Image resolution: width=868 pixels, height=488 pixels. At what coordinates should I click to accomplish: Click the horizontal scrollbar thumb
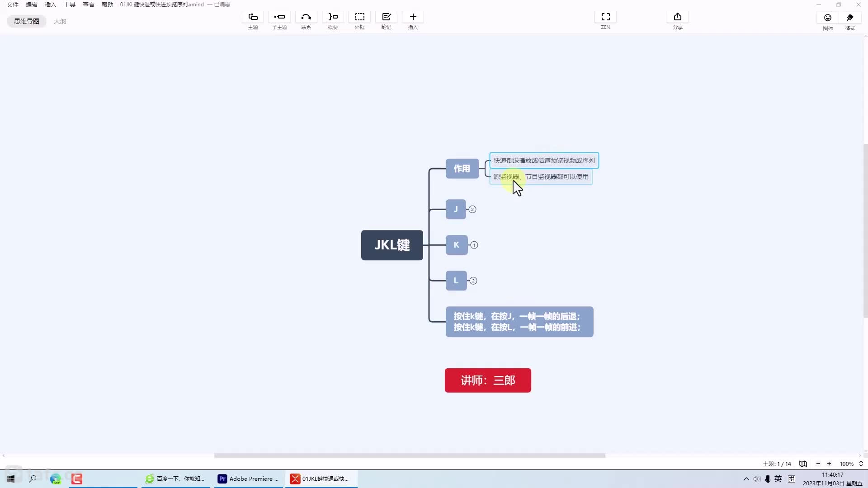[x=410, y=455]
